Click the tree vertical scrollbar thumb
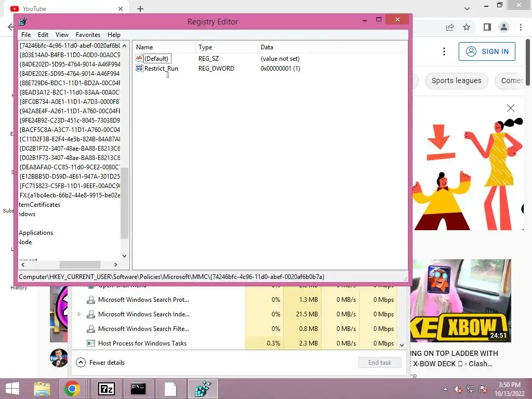The height and width of the screenshot is (399, 532). point(125,203)
